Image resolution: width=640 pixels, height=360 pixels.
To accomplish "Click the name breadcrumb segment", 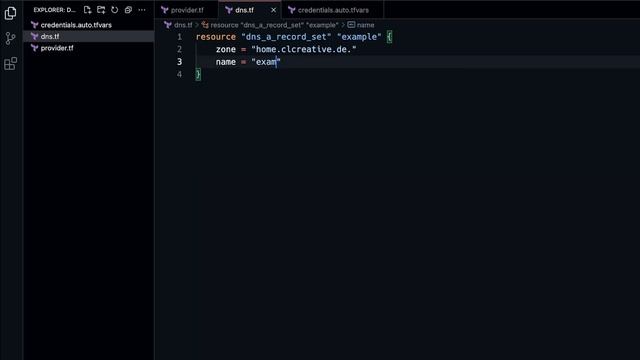I will click(365, 25).
